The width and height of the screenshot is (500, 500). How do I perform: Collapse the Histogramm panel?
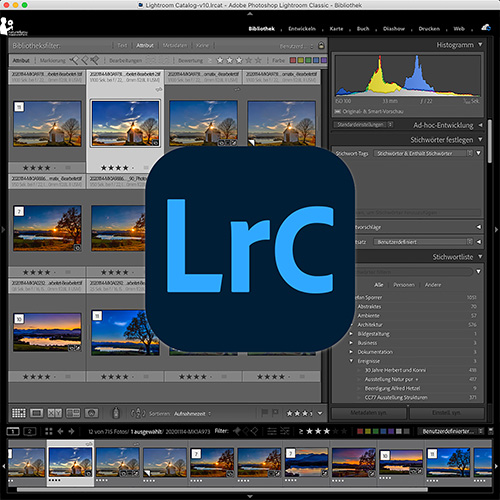click(x=480, y=44)
